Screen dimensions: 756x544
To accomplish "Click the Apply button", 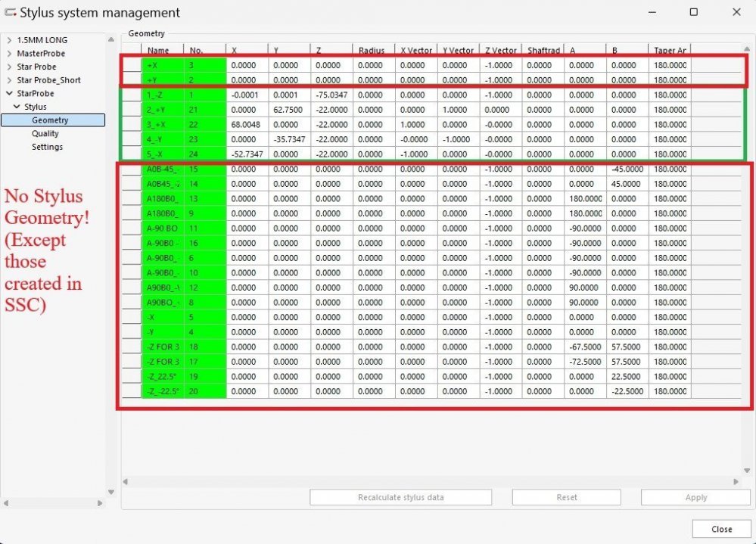I will tap(695, 498).
